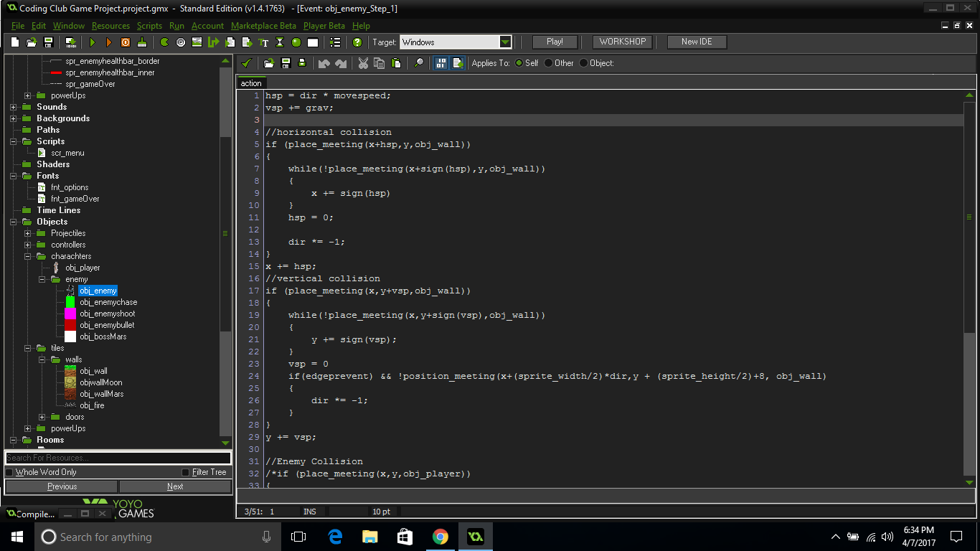Create a new font resource
Image resolution: width=980 pixels, height=551 pixels.
pos(264,42)
